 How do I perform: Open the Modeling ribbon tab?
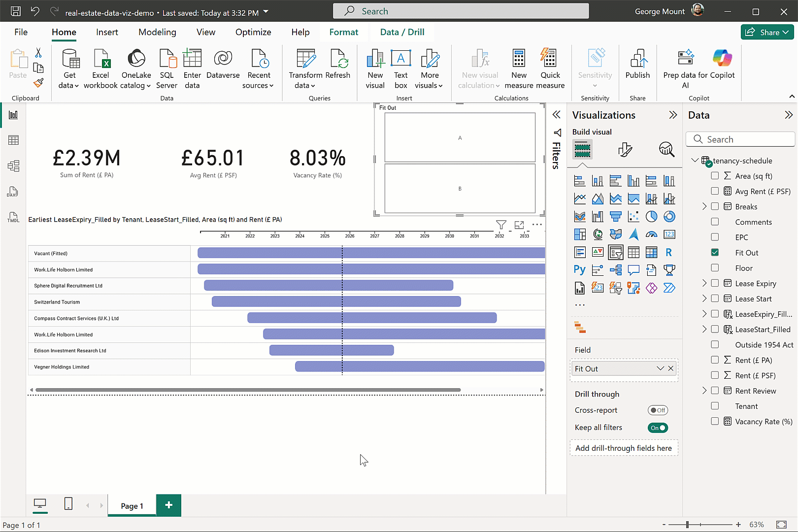pyautogui.click(x=157, y=32)
